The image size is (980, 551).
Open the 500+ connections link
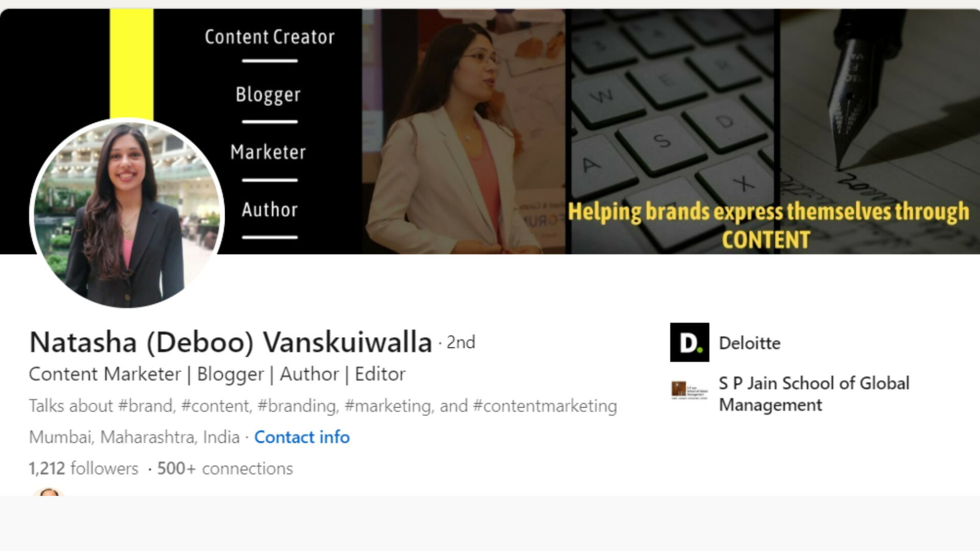pos(225,468)
